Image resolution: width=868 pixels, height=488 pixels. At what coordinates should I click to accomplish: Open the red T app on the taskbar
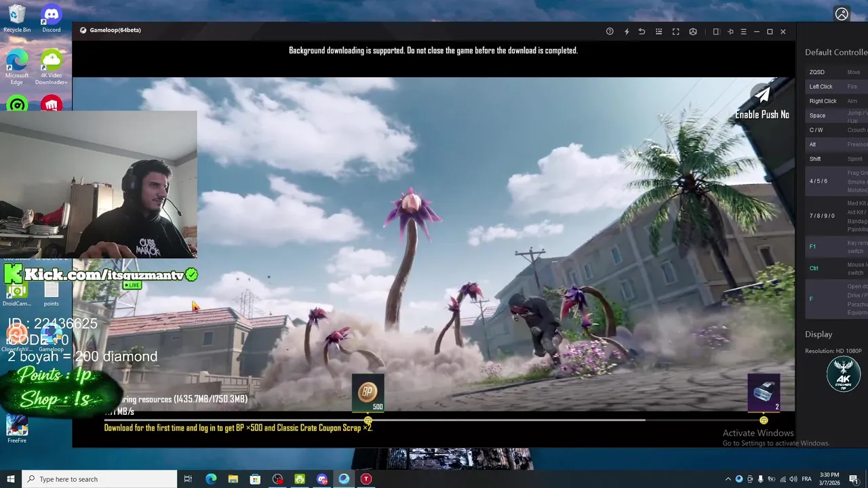366,479
